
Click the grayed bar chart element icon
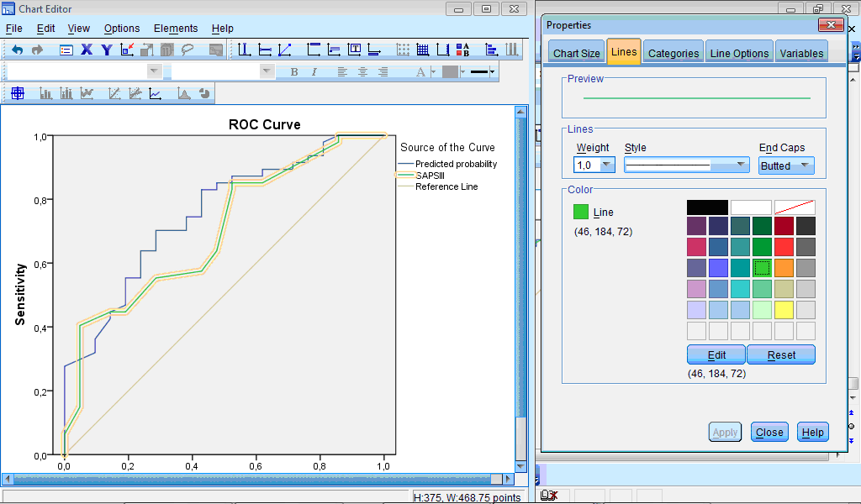coord(45,94)
